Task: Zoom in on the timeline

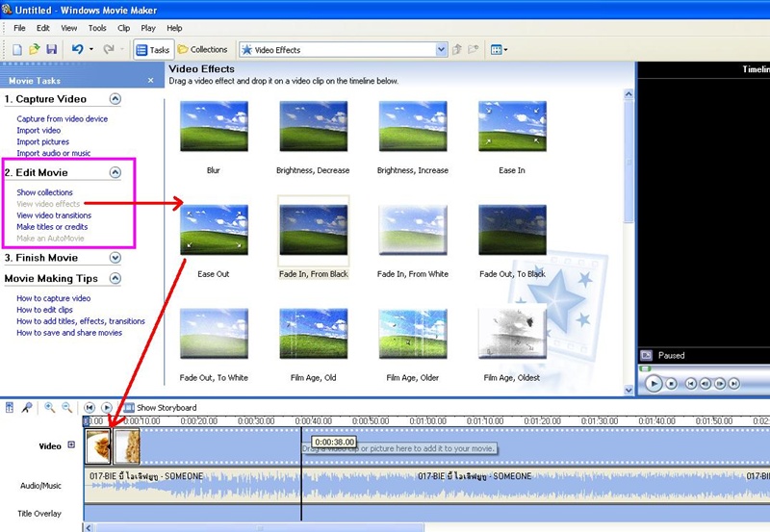Action: point(50,407)
